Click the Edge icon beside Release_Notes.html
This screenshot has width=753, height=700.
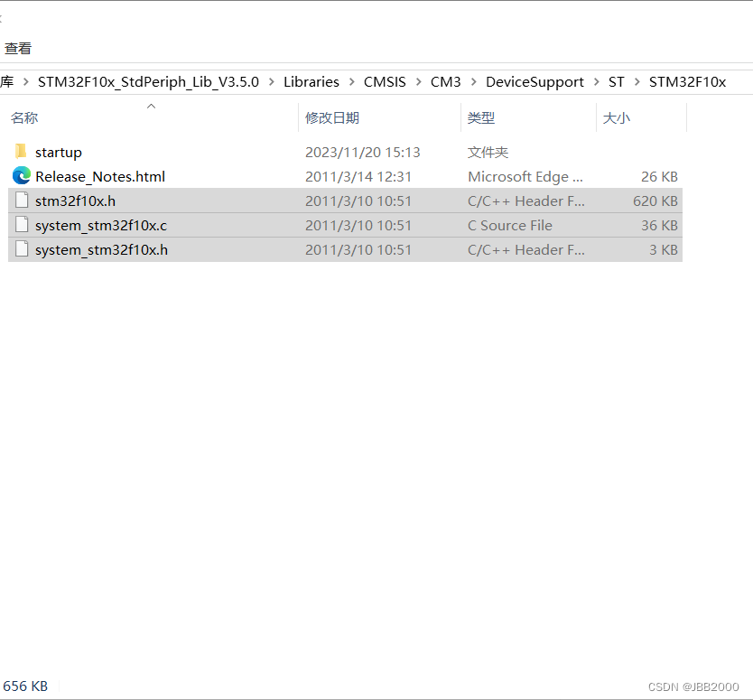point(22,176)
